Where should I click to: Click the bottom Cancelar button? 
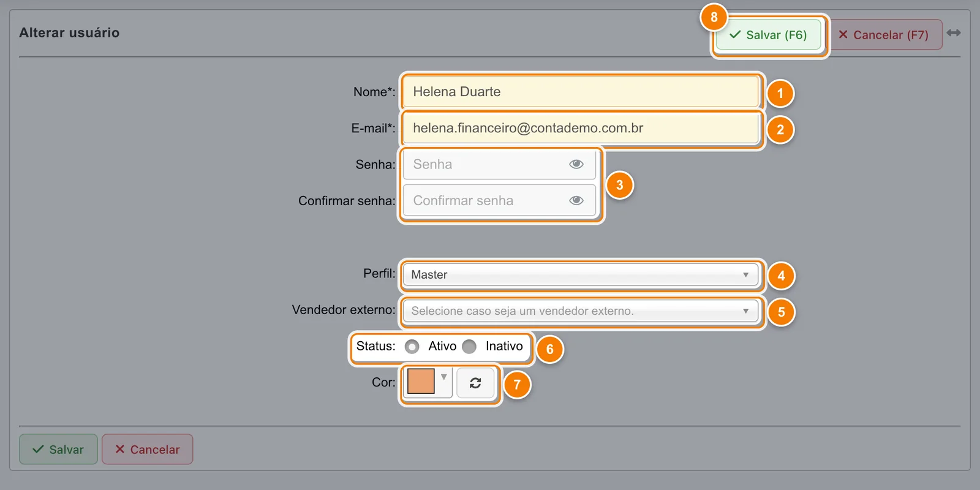pos(147,449)
